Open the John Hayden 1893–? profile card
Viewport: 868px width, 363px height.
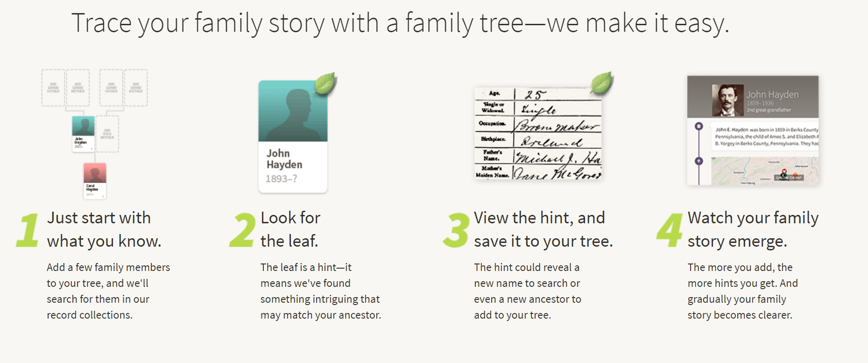click(293, 137)
